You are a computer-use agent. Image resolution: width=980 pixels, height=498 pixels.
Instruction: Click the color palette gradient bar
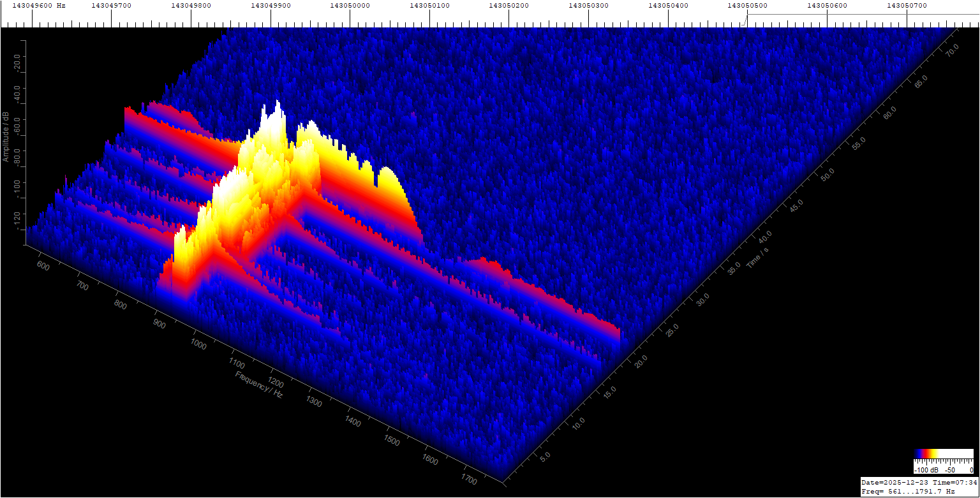coord(943,454)
